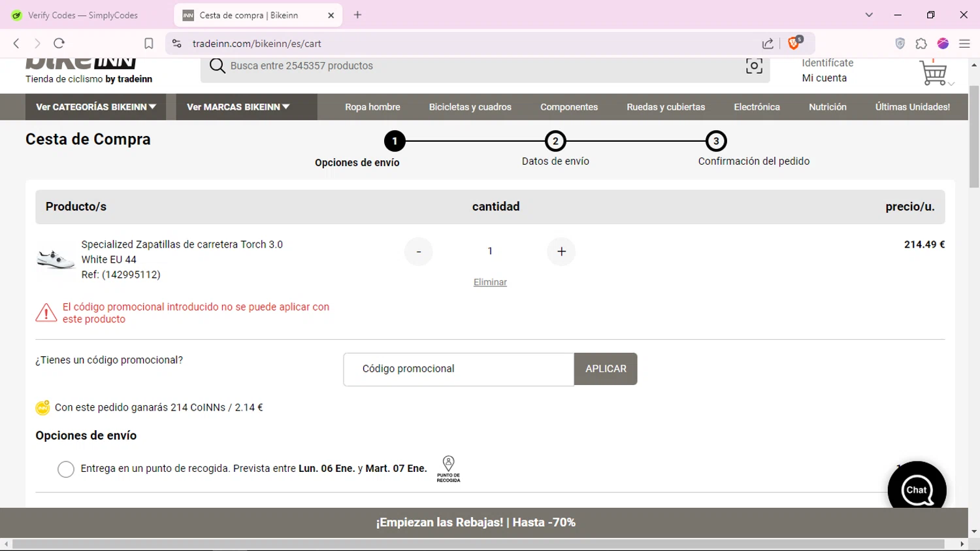980x551 pixels.
Task: Open Últimas Unidades menu
Action: click(913, 107)
